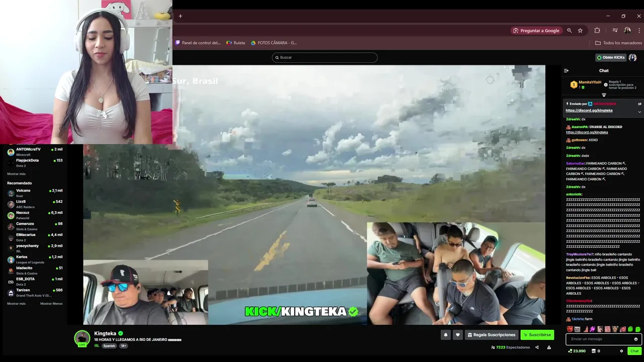Open the FOTOS CÁMARA bookmark

click(274, 43)
